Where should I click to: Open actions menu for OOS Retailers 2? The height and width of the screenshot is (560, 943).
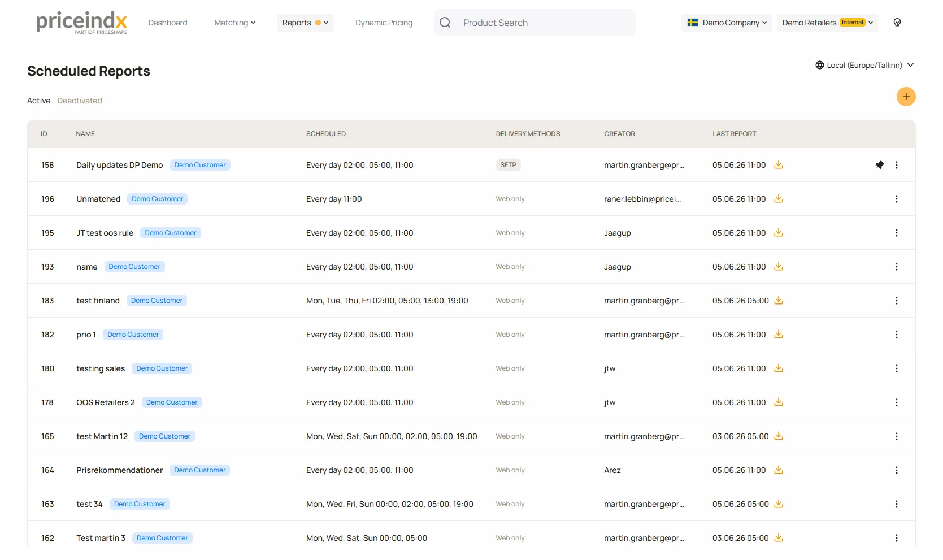pyautogui.click(x=896, y=402)
